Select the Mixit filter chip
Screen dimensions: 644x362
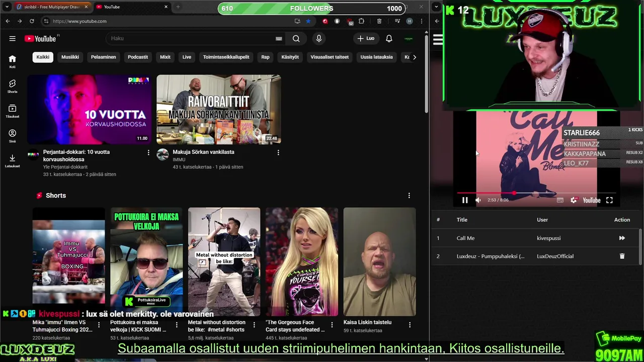pyautogui.click(x=165, y=57)
